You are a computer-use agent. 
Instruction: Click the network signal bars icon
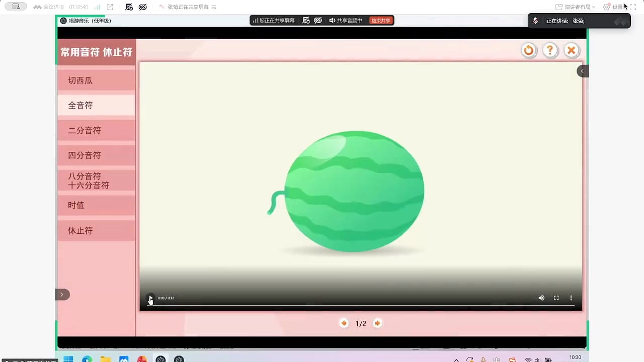point(97,7)
